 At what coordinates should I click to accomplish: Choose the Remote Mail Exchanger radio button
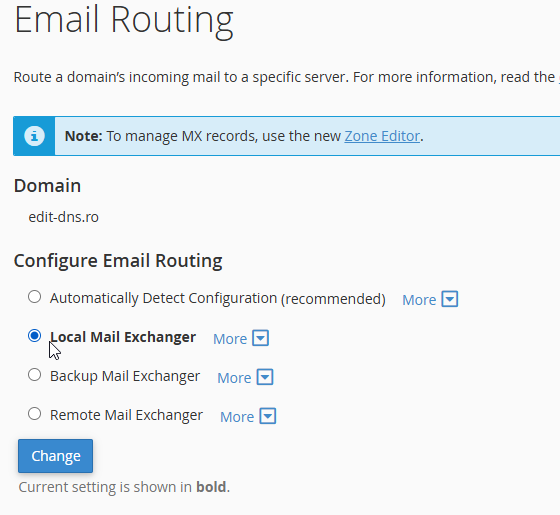[x=35, y=414]
